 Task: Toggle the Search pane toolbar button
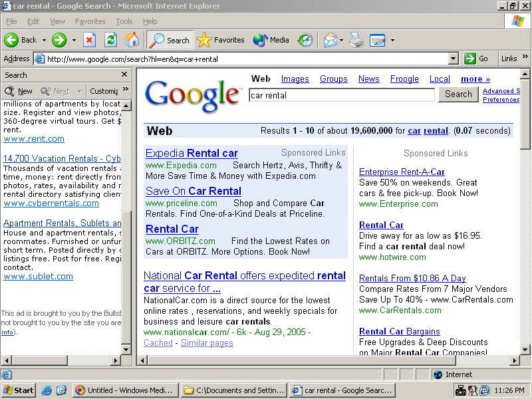click(170, 40)
